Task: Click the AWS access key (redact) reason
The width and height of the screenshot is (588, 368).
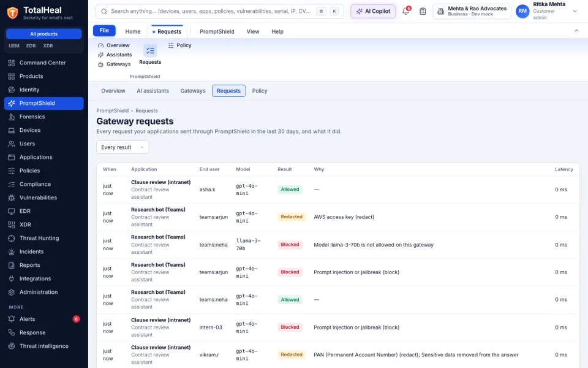Action: tap(344, 217)
